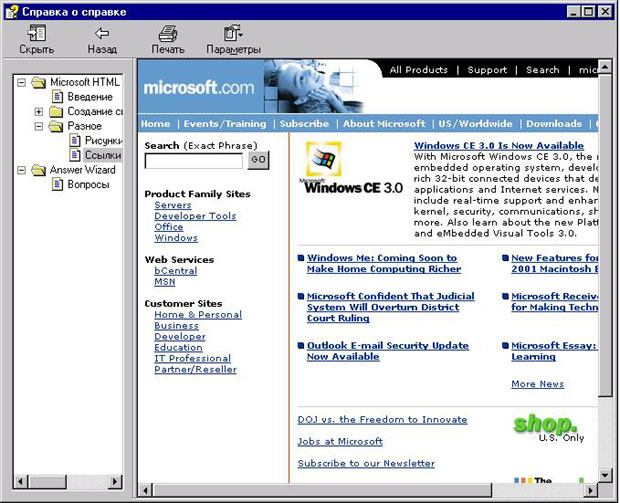Click the Answer Wizard folder icon
Screen dimensions: 620x503
coord(39,170)
